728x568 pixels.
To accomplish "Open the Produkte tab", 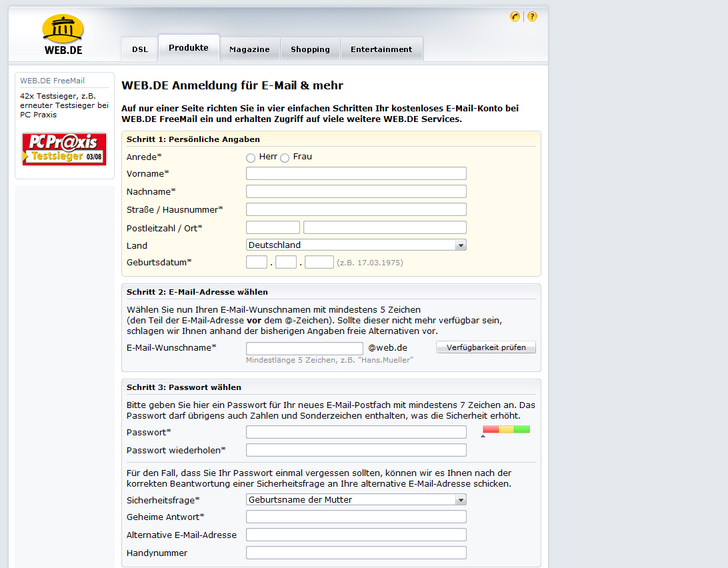I will point(189,48).
